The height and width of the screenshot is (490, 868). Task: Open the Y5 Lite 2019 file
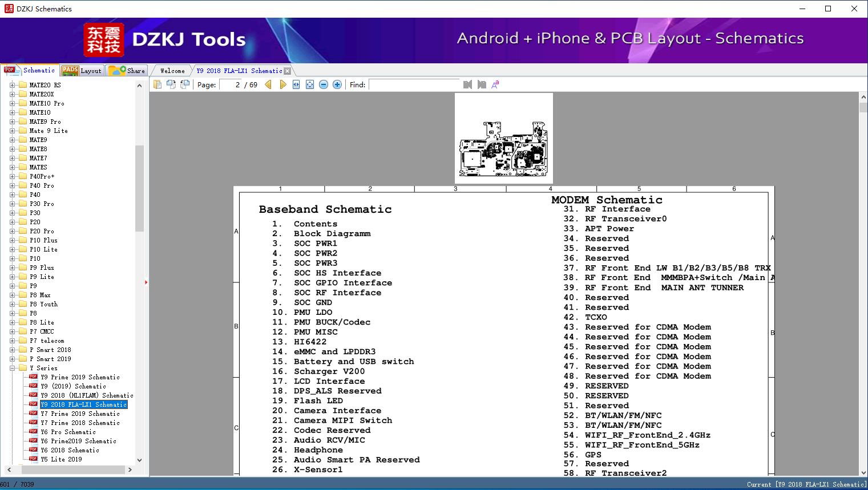coord(62,459)
